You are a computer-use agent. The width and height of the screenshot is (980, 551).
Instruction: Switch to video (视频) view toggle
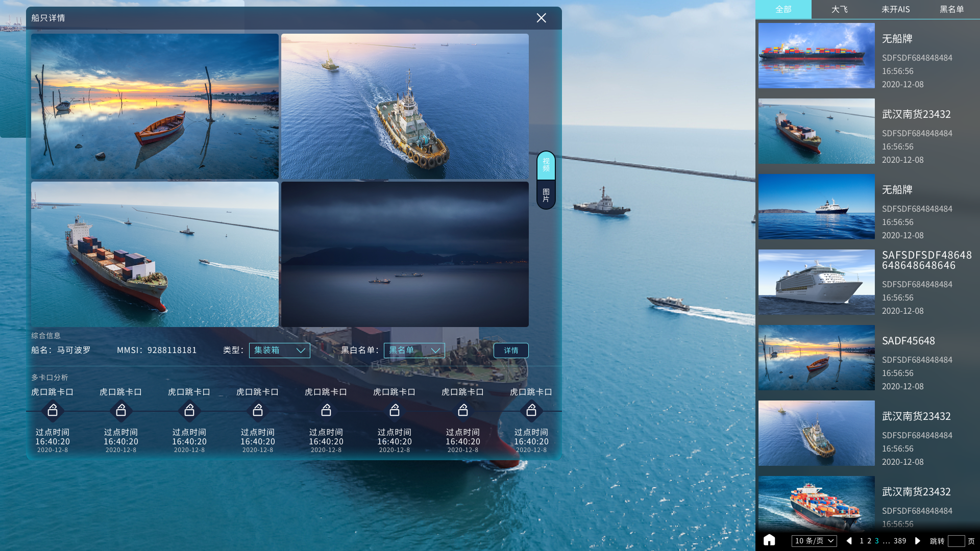546,165
